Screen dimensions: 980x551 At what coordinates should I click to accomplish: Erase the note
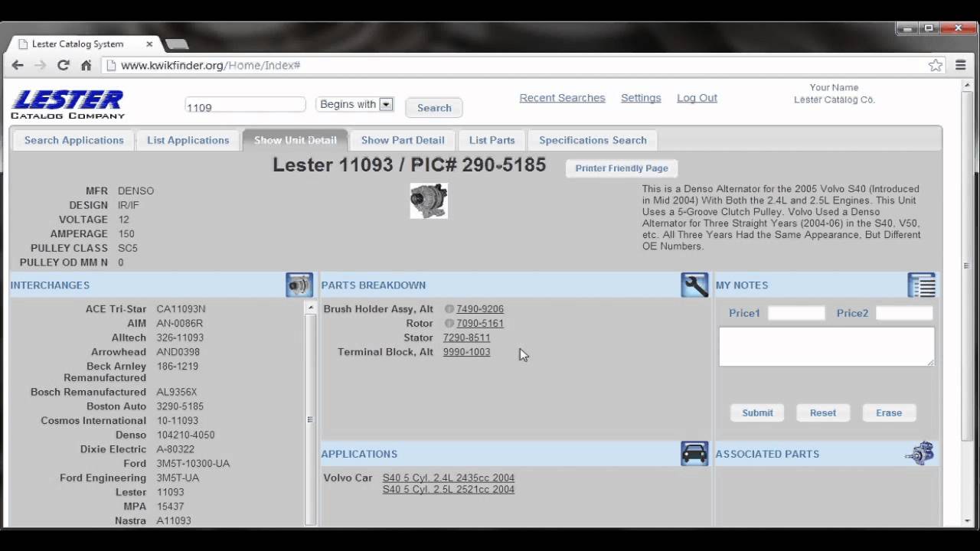point(889,412)
